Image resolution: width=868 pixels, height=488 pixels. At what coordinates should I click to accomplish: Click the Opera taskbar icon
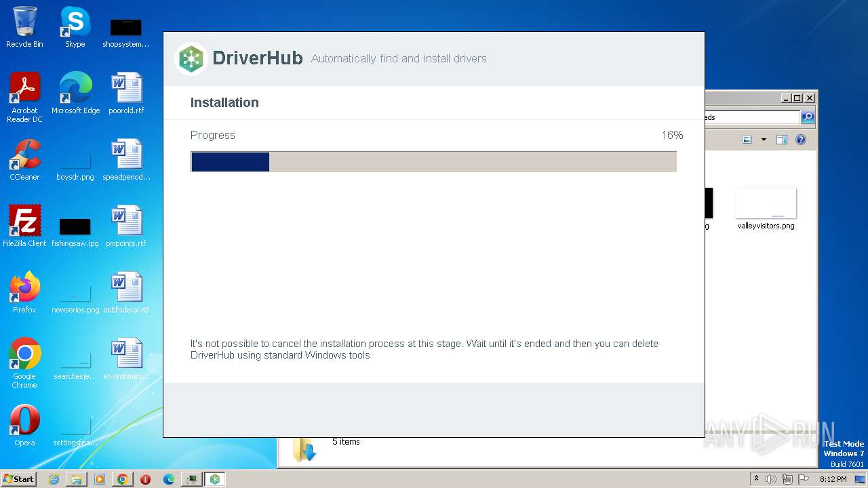click(x=145, y=479)
